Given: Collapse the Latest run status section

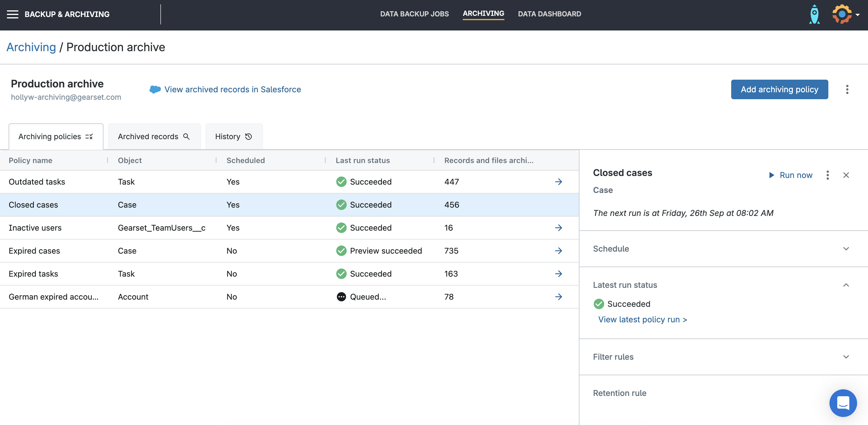Looking at the screenshot, I should 846,285.
